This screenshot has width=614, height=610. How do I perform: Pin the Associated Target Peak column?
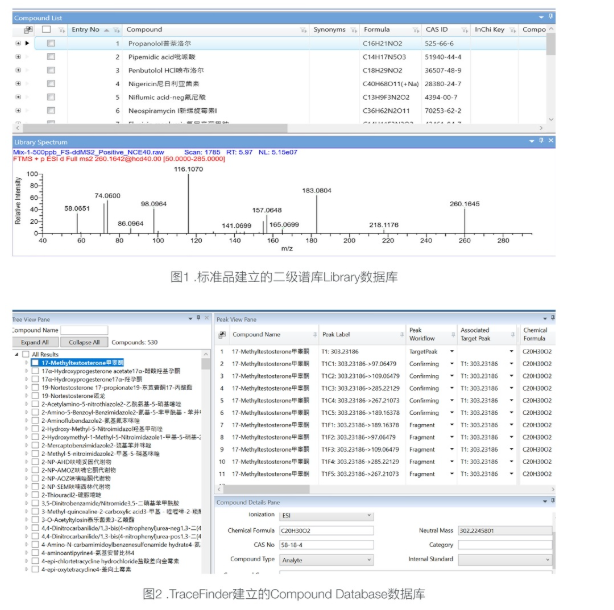(x=513, y=334)
